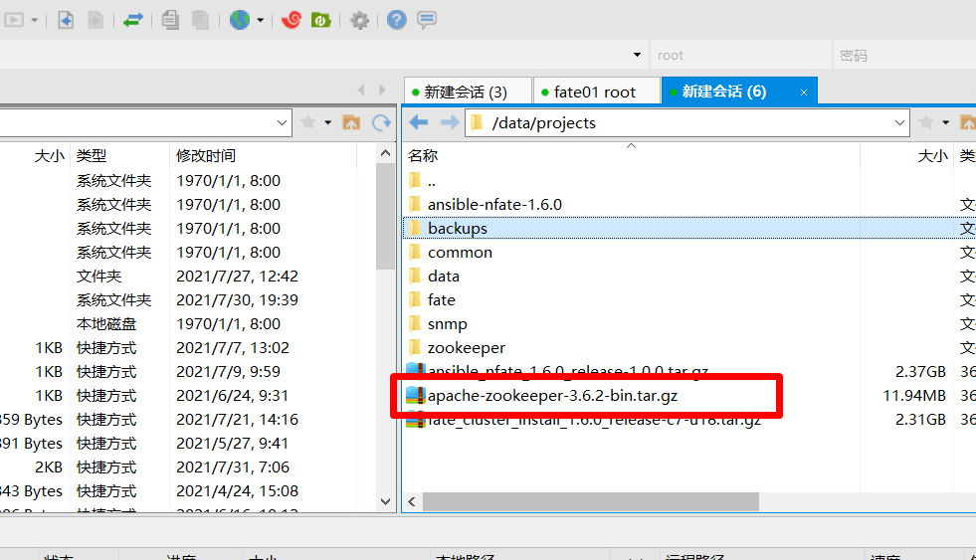Click the local pane home folder icon
Image resolution: width=976 pixels, height=560 pixels.
pos(351,122)
